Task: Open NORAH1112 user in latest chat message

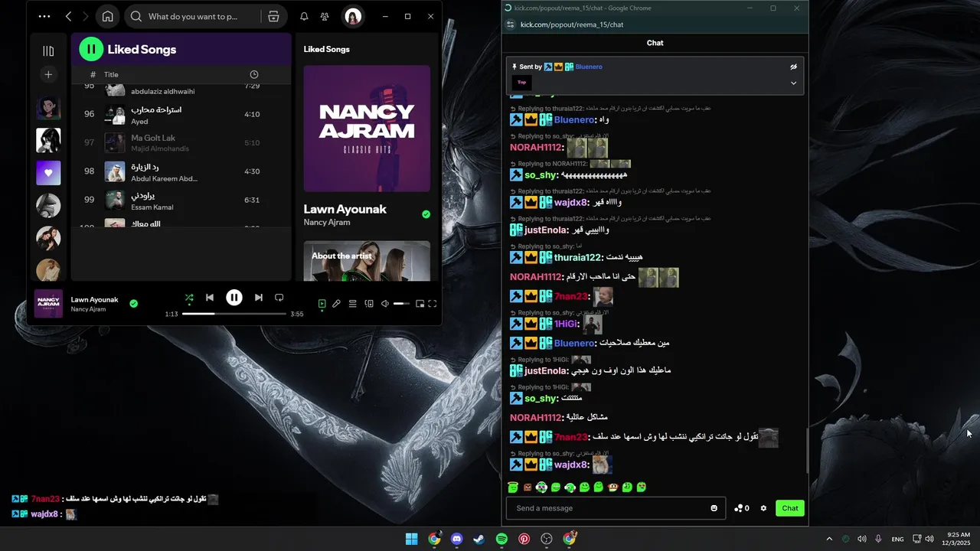Action: pyautogui.click(x=536, y=418)
